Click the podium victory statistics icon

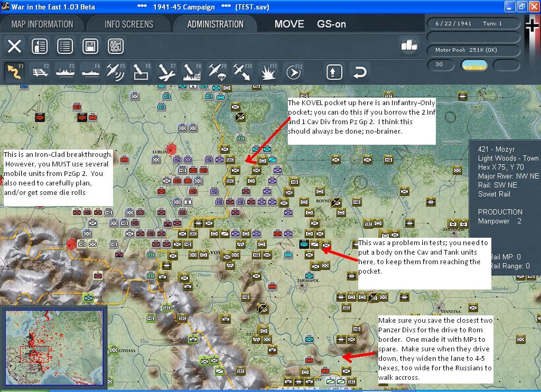coord(409,45)
